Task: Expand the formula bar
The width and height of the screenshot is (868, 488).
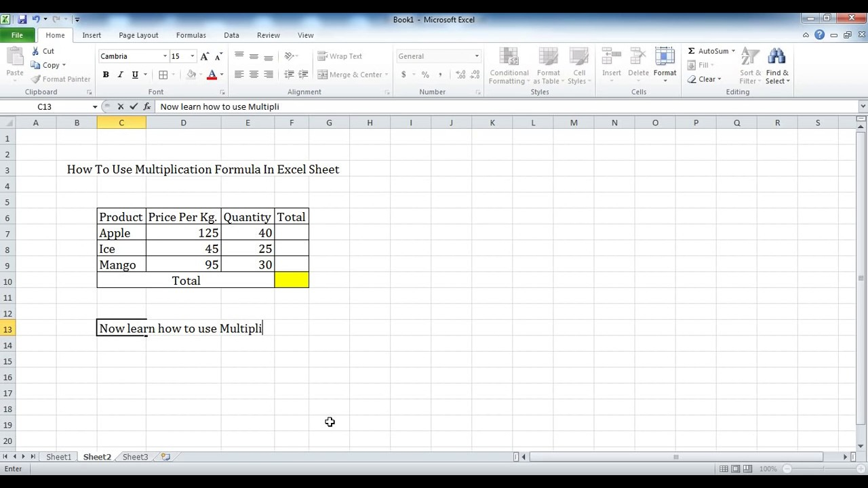Action: pos(863,106)
